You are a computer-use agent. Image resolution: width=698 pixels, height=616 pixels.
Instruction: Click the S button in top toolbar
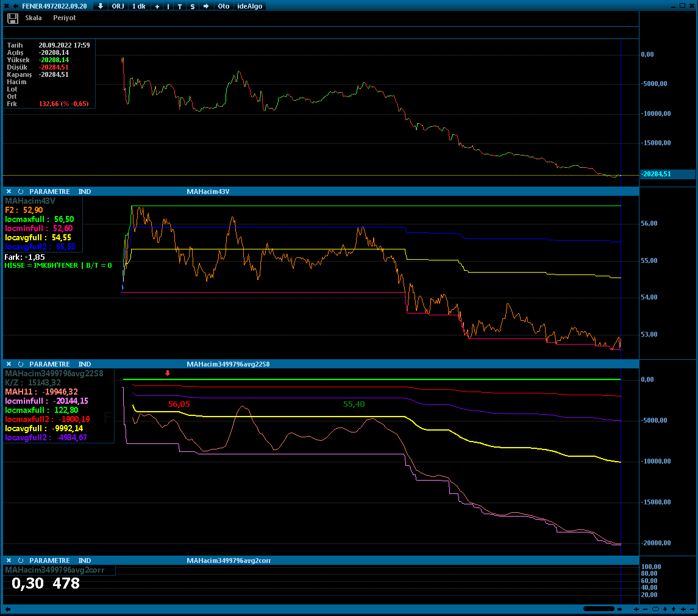(x=192, y=7)
